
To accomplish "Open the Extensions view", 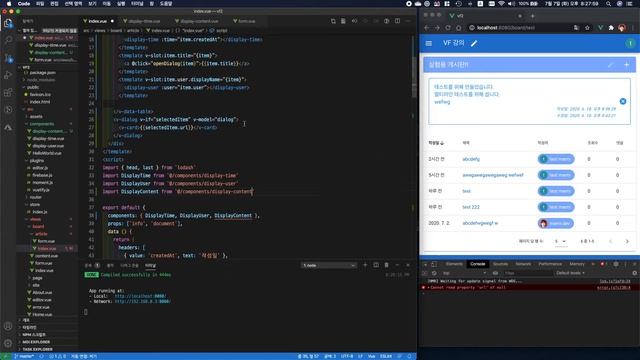I will point(8,93).
